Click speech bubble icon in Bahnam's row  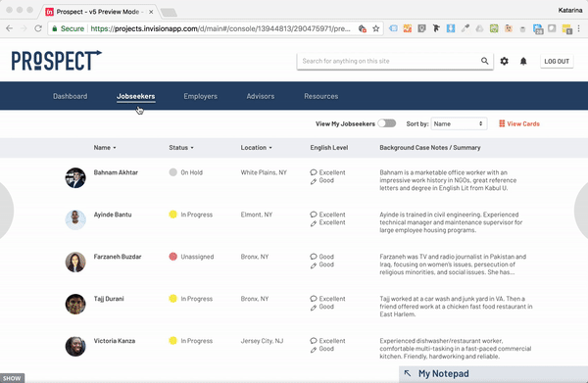point(314,172)
